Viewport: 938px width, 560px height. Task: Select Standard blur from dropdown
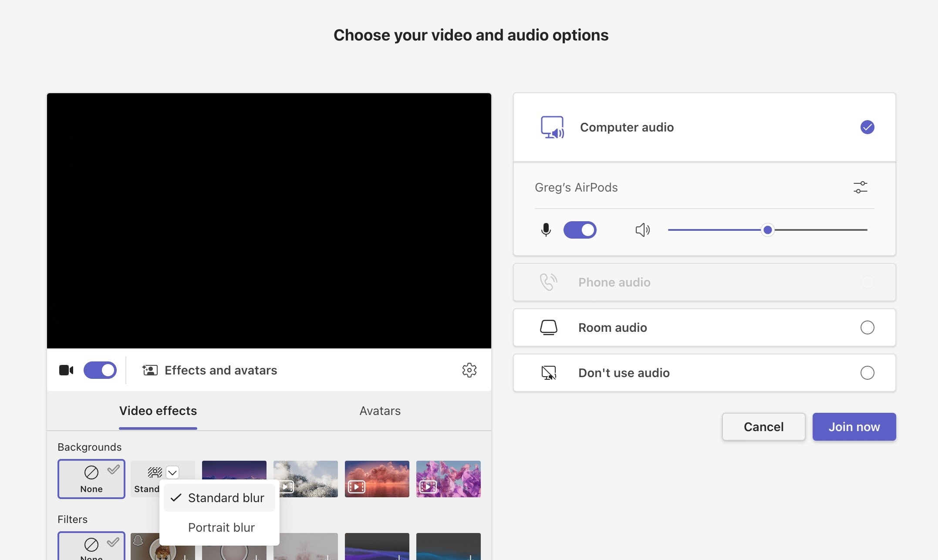[x=225, y=497]
